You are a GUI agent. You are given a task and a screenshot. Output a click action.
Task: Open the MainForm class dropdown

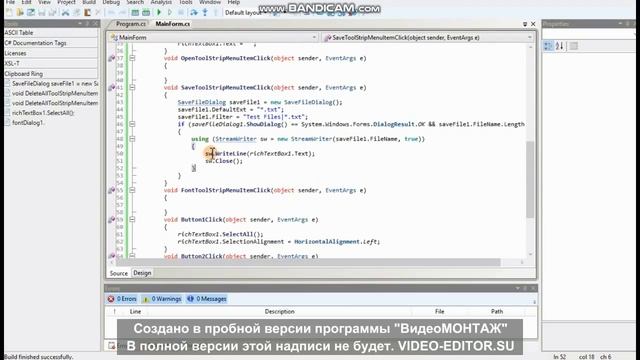[x=314, y=38]
